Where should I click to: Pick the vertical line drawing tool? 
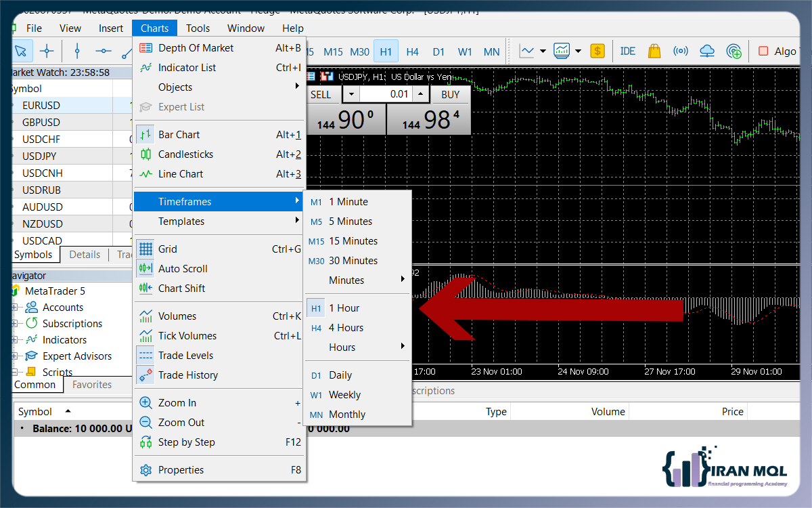(77, 51)
